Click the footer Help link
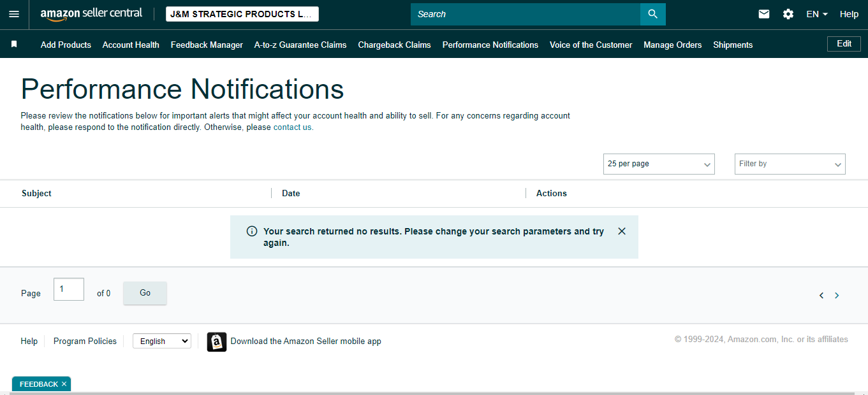This screenshot has height=395, width=868. [29, 341]
